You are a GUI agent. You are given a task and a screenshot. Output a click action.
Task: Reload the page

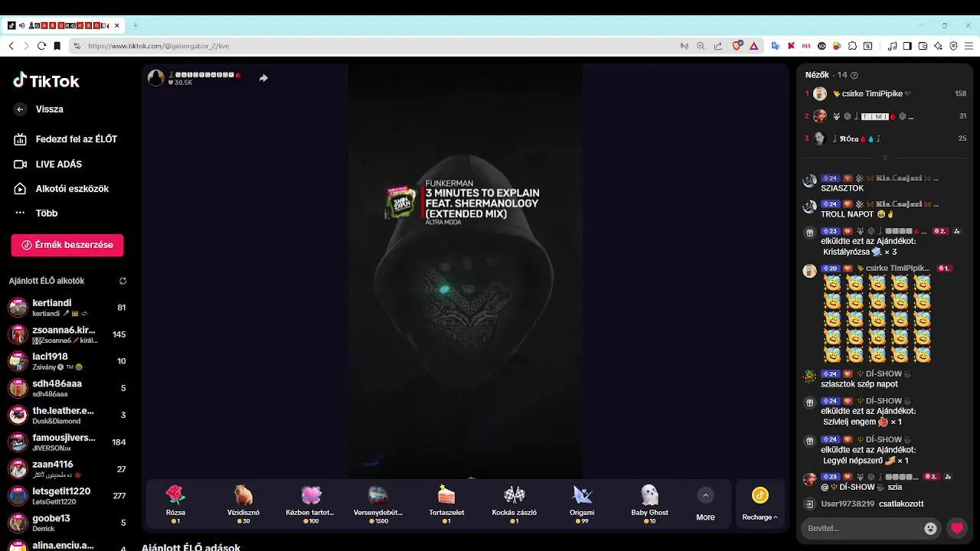(42, 46)
